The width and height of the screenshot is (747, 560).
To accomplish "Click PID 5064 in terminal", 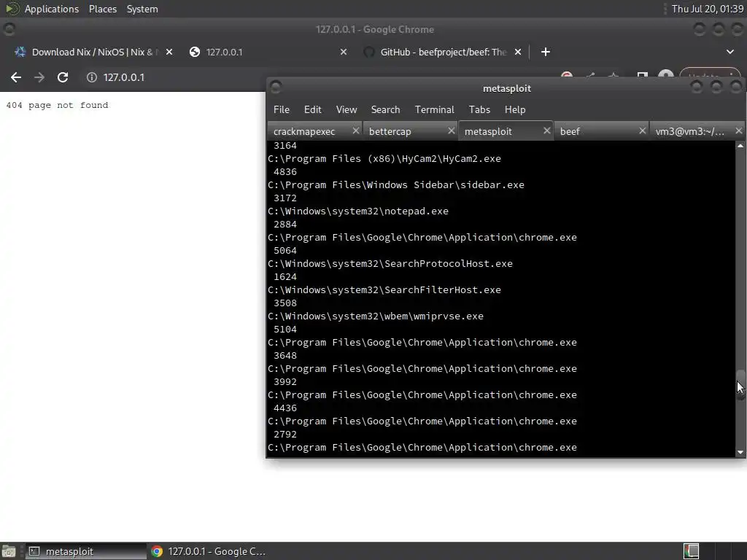I will pyautogui.click(x=285, y=251).
